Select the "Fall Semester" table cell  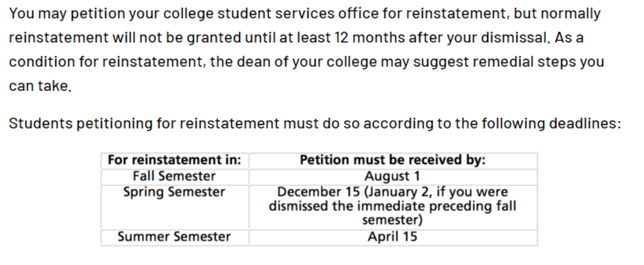pos(174,176)
